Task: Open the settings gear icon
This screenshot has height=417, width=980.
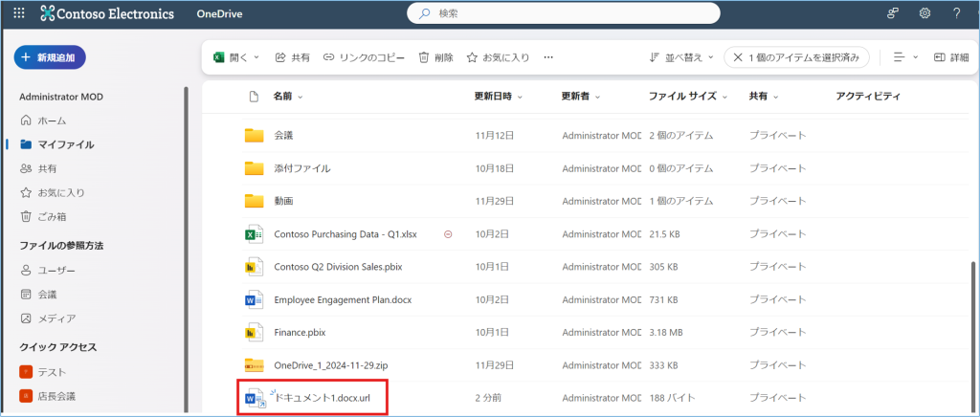Action: pos(925,13)
